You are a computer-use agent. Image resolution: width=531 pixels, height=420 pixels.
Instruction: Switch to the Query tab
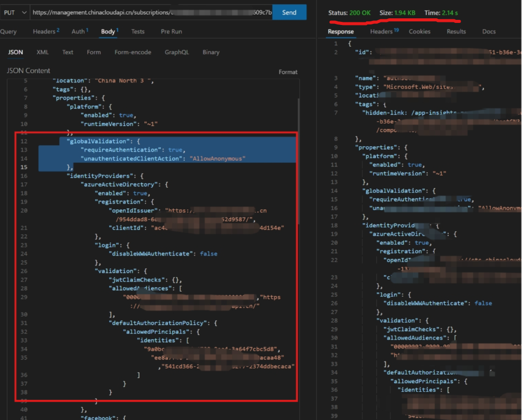[x=8, y=32]
